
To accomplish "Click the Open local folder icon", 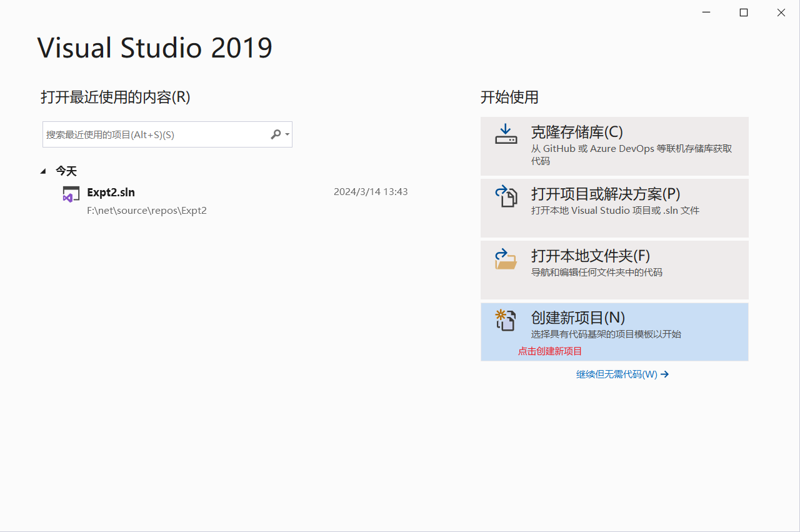I will (506, 258).
